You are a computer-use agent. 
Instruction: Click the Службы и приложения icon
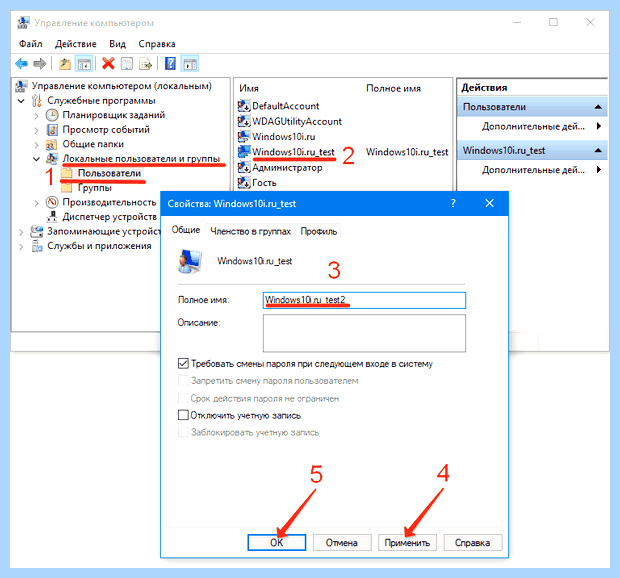point(37,246)
